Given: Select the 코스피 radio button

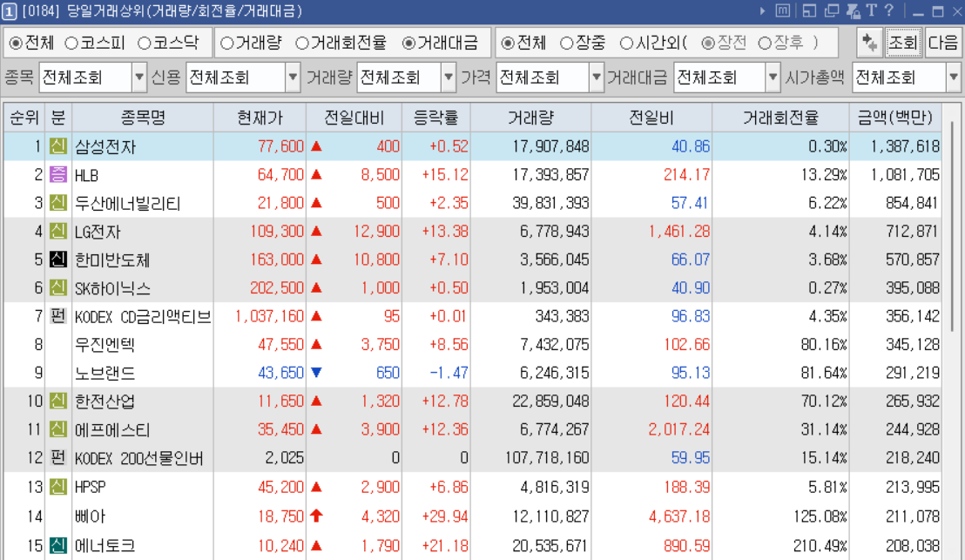Looking at the screenshot, I should pos(71,43).
